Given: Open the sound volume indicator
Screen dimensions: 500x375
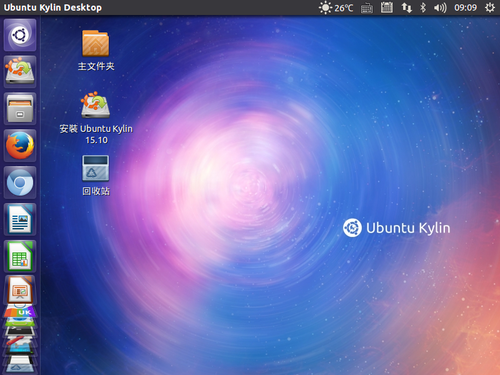Looking at the screenshot, I should tap(440, 7).
